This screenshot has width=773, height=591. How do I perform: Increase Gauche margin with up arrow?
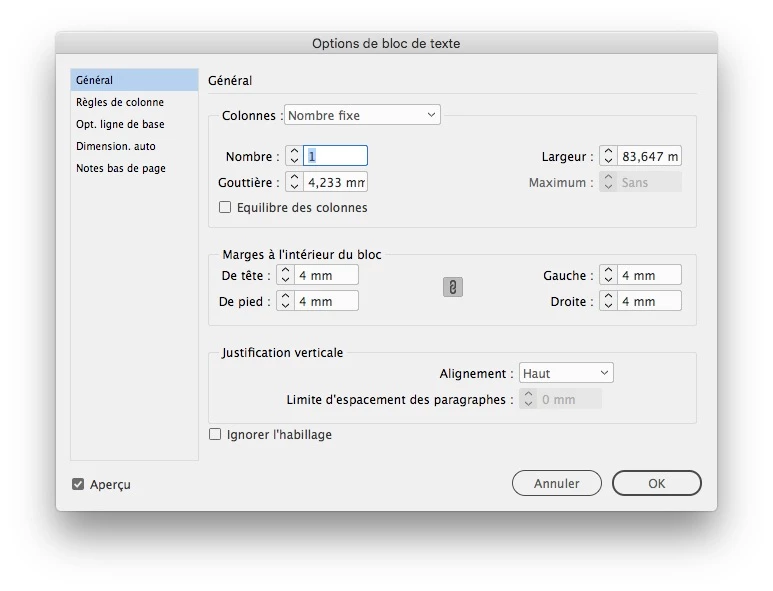(608, 270)
